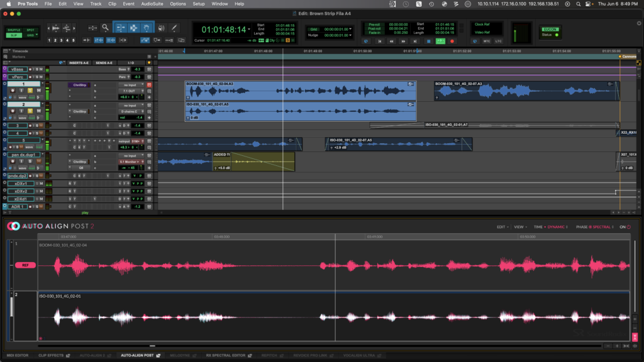This screenshot has height=362, width=644.
Task: Open track 1 output selector '7.1 OUT'
Action: pyautogui.click(x=130, y=91)
